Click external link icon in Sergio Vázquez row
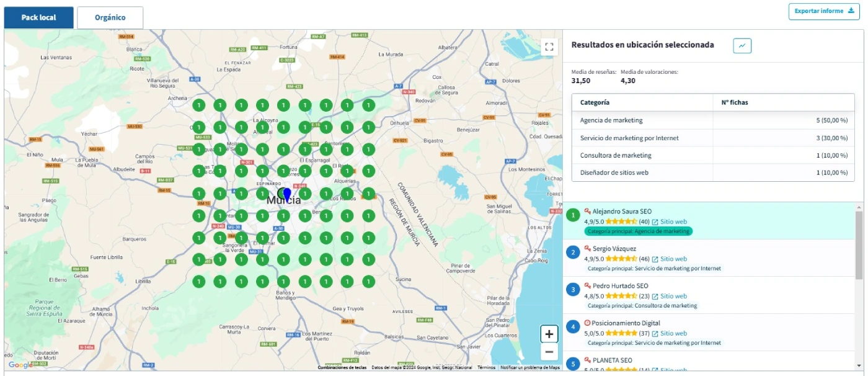 click(655, 259)
